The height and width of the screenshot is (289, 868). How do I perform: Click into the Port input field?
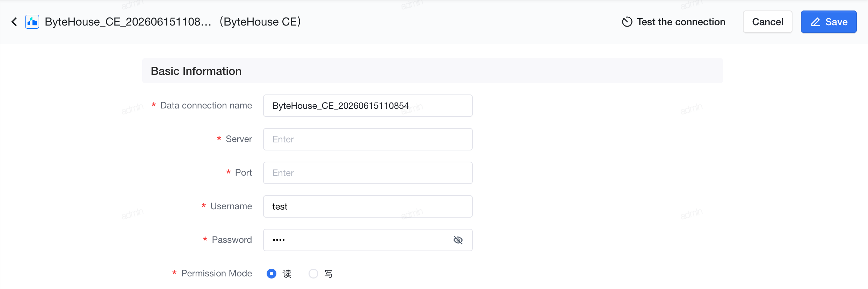coord(368,173)
